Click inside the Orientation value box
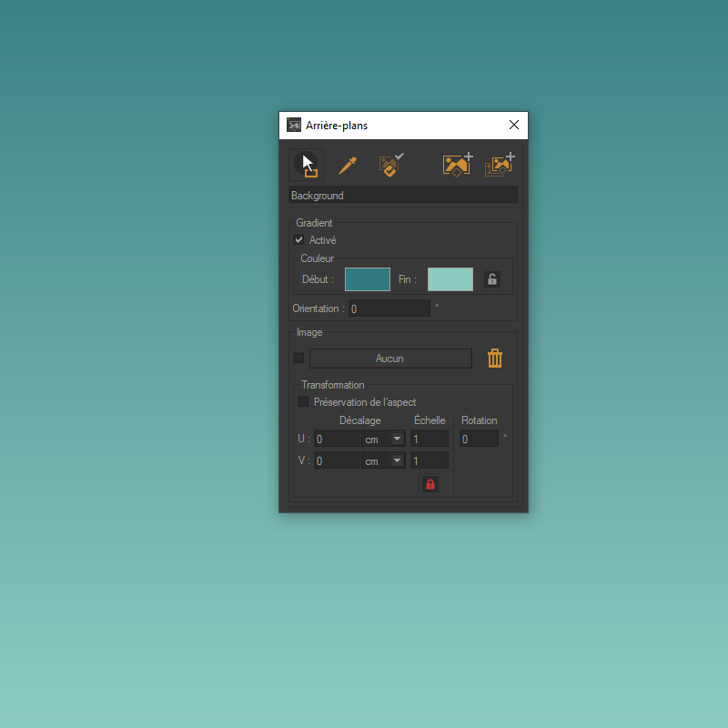The width and height of the screenshot is (728, 728). click(x=389, y=308)
